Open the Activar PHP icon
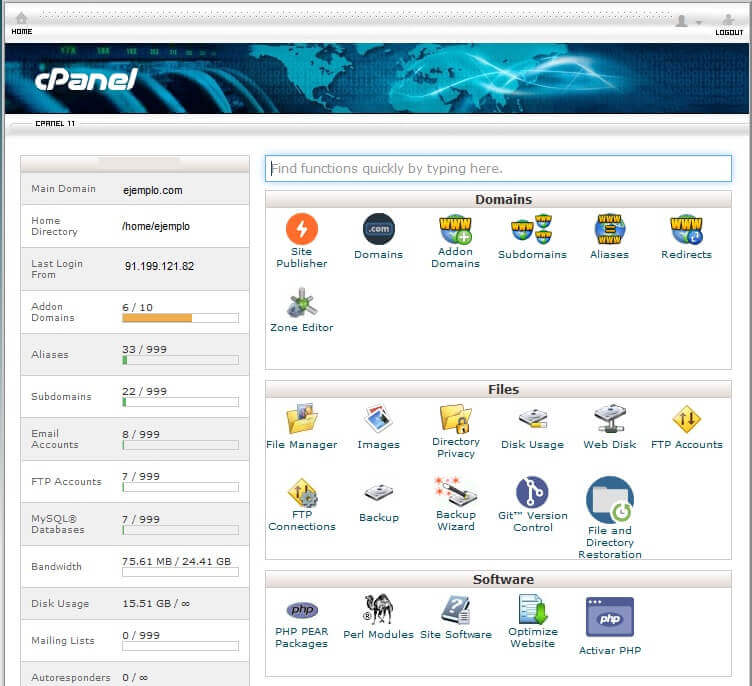The width and height of the screenshot is (752, 686). click(610, 617)
